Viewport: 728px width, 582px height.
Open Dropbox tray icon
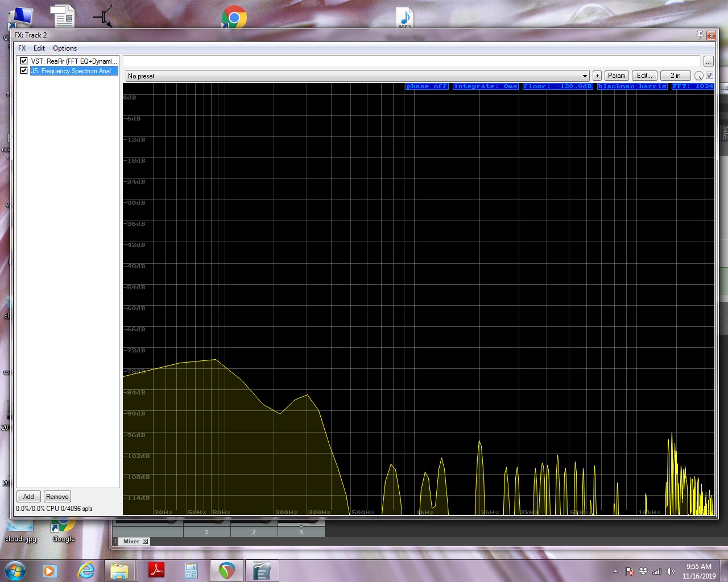pos(643,571)
